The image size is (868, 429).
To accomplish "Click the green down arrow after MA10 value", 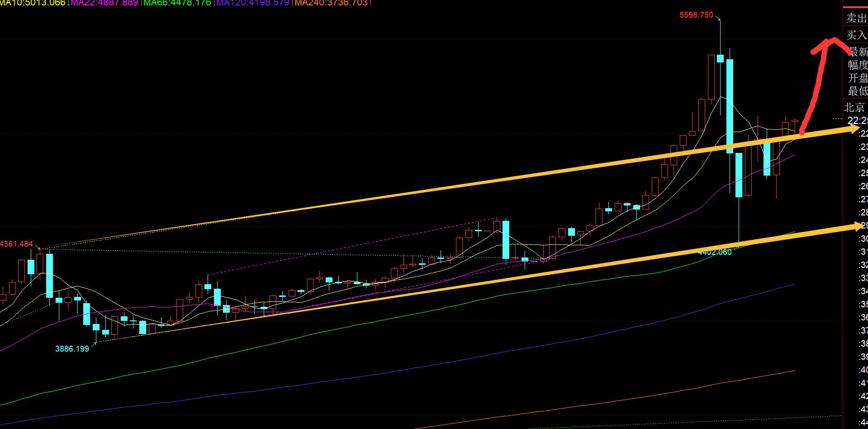I will coord(68,3).
